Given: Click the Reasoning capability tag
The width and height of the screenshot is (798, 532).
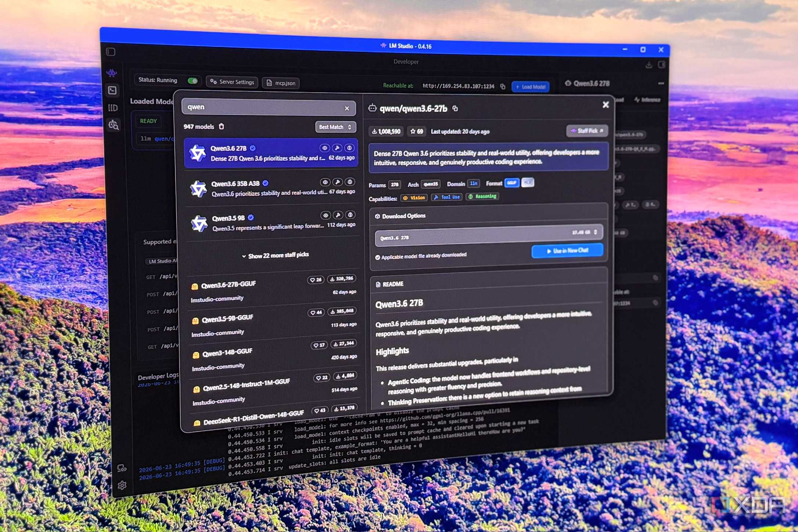Looking at the screenshot, I should [483, 197].
